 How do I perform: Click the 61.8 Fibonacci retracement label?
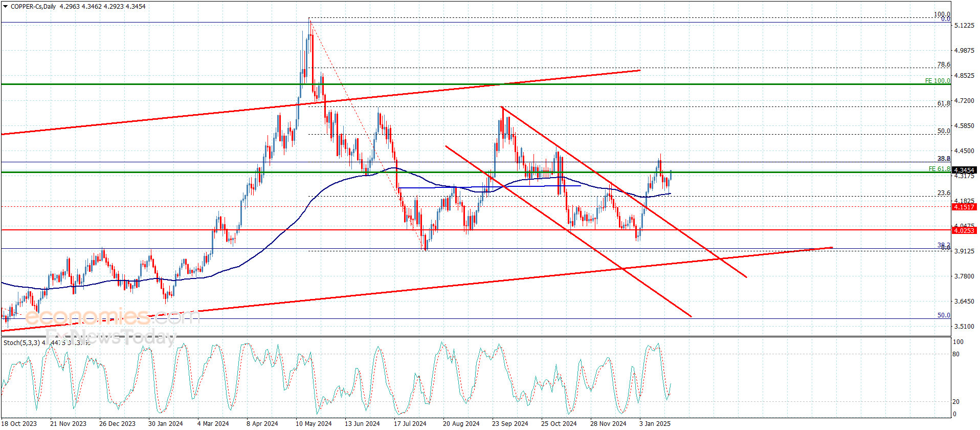click(944, 103)
